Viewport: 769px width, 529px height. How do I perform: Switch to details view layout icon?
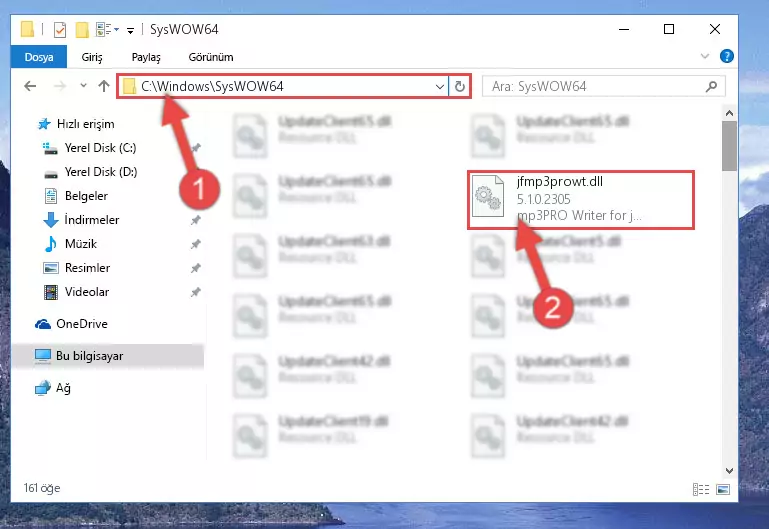point(701,489)
